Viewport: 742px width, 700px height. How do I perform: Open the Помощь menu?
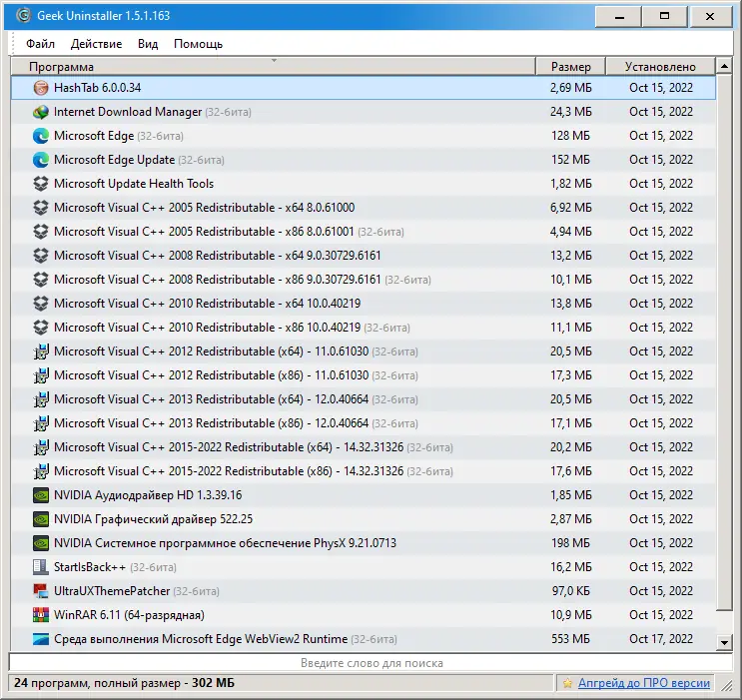tap(199, 44)
